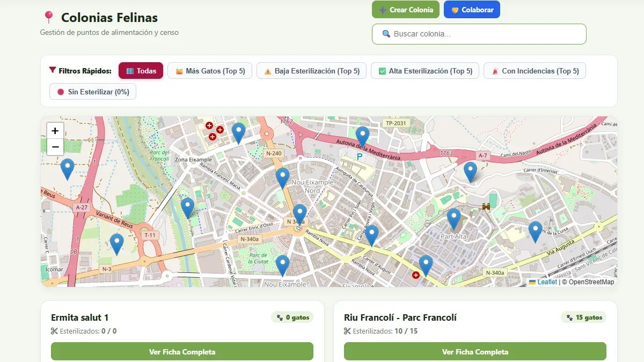Viewport: 644px width, 362px height.
Task: Select the Todas quick filter
Action: pos(141,71)
